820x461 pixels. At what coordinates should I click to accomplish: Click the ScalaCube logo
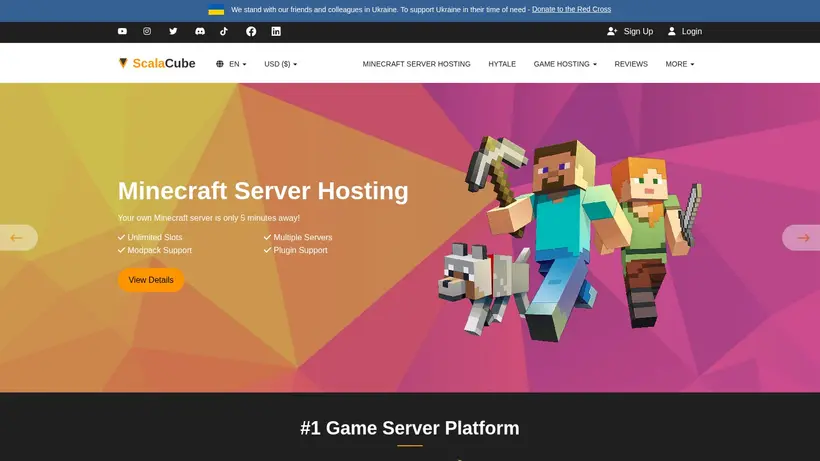[x=157, y=63]
